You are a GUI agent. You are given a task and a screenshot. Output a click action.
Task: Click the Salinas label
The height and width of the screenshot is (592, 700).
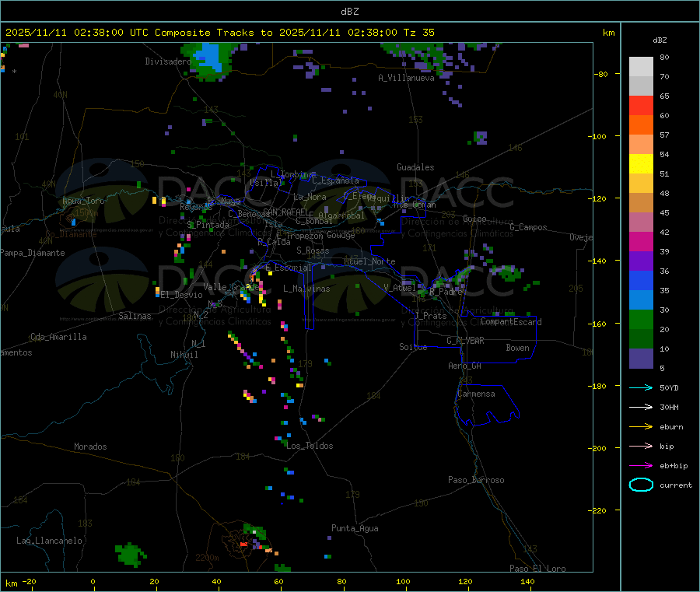click(135, 316)
